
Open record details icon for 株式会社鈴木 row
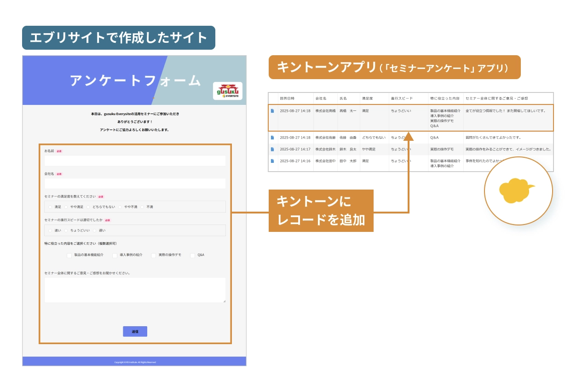pos(272,149)
